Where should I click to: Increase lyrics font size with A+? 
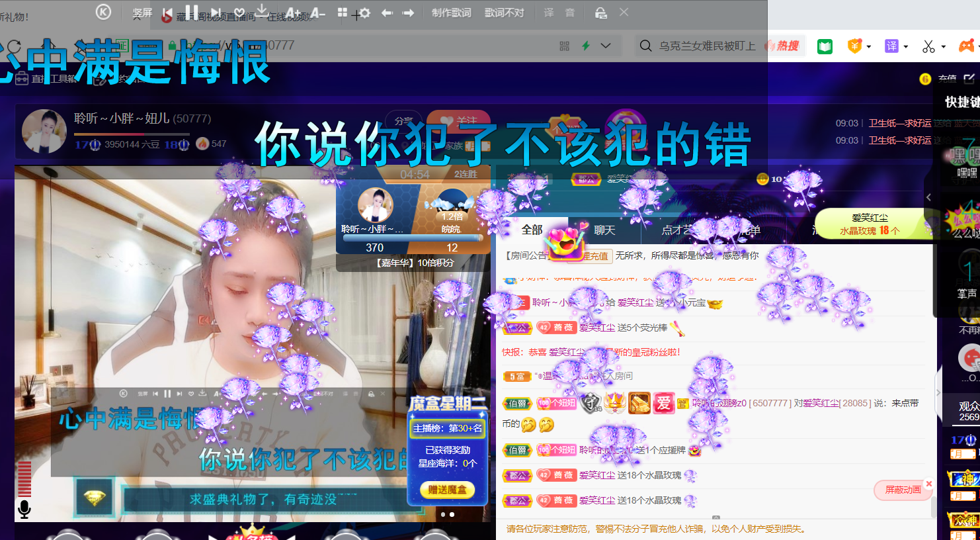pos(293,13)
